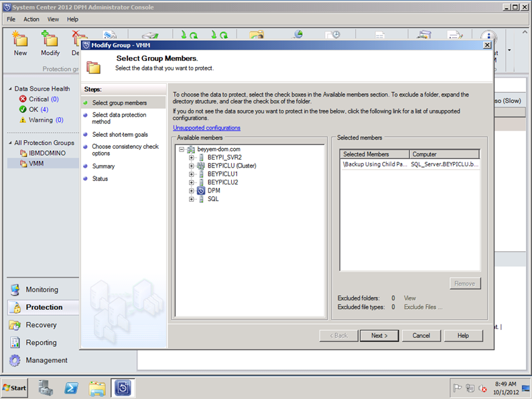This screenshot has height=399, width=532.
Task: Collapse the Data Source Health section
Action: [x=10, y=89]
